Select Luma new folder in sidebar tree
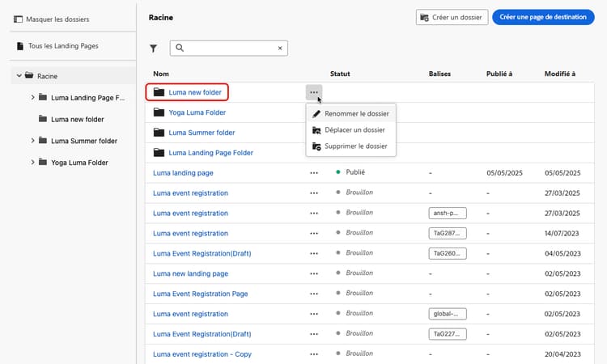Screen dimensions: 607x364 (79, 119)
